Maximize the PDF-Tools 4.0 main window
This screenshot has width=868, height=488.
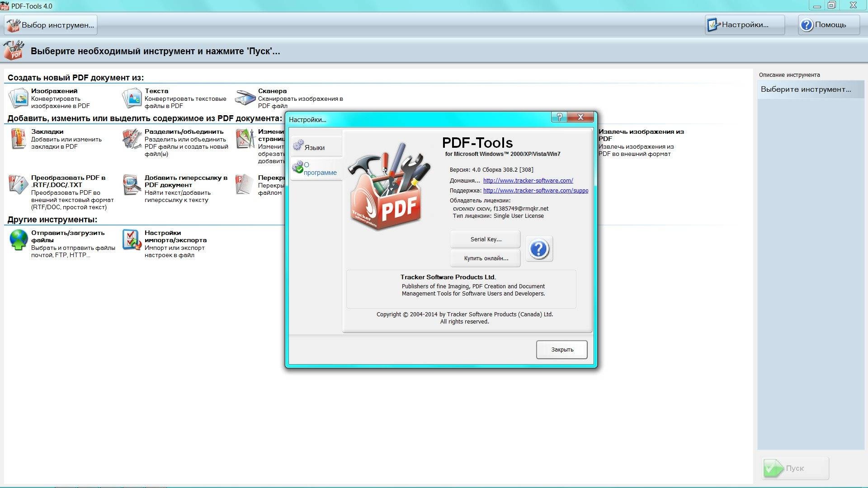[x=831, y=5]
